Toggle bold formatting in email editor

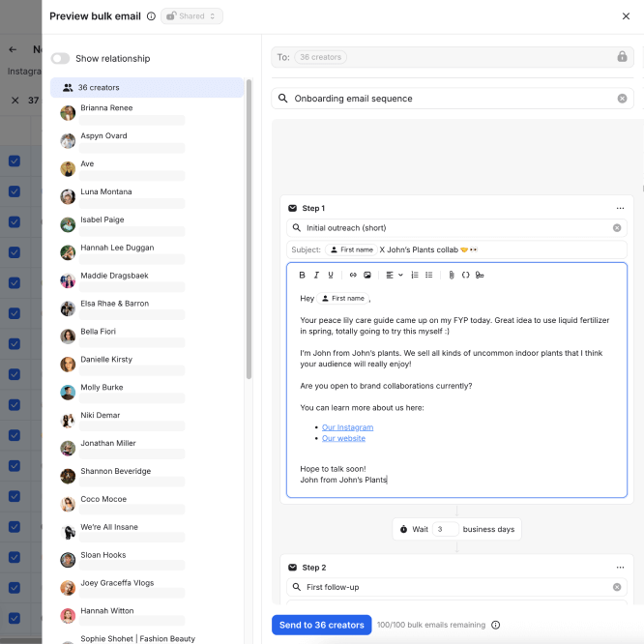pos(302,276)
